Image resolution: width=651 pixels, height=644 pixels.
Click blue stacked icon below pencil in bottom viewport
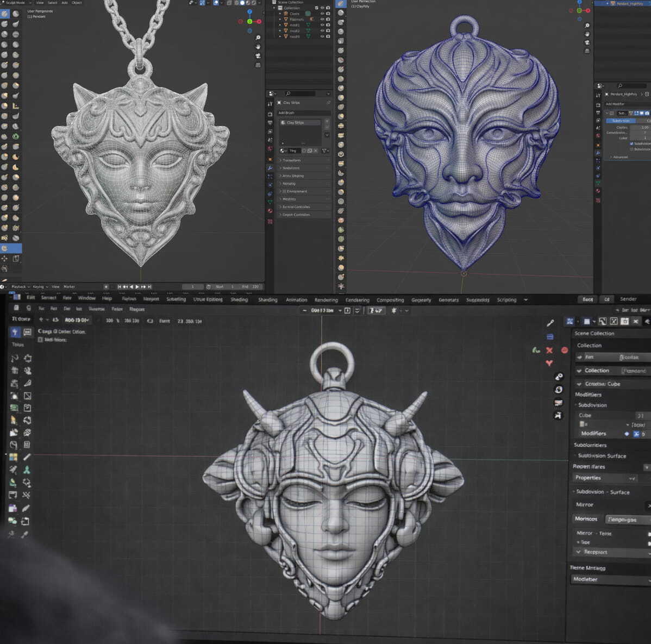(550, 337)
